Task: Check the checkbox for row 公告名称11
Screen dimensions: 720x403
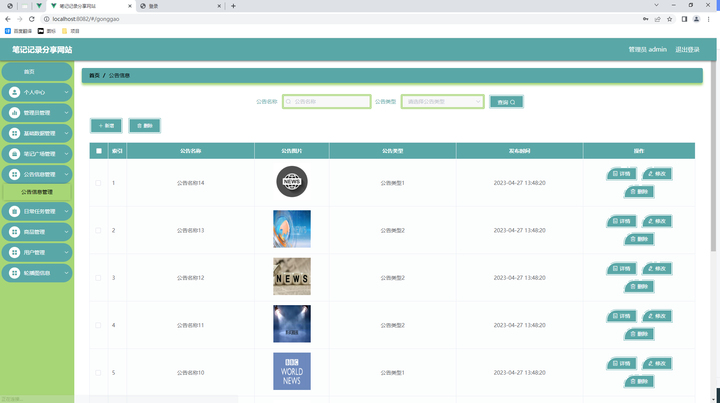Action: click(98, 325)
